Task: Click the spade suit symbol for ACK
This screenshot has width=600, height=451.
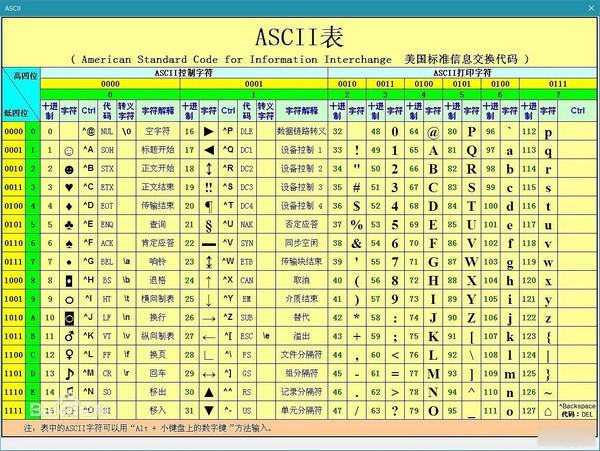Action: click(x=68, y=242)
